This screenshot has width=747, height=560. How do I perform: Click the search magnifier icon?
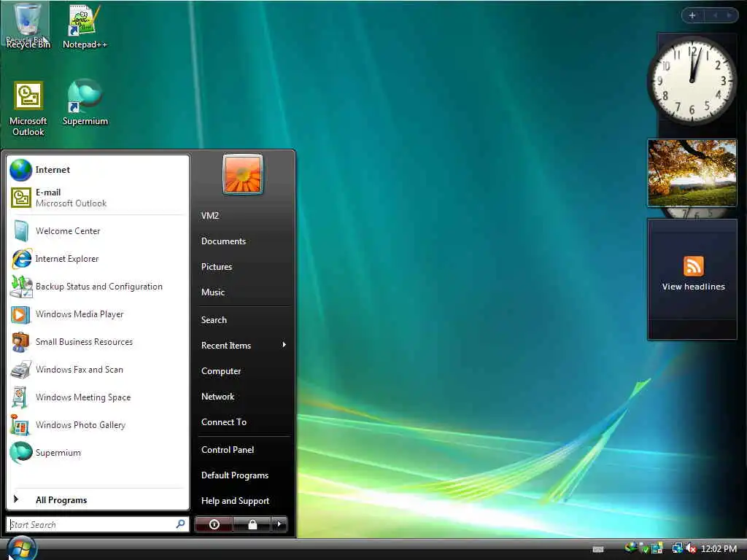181,524
